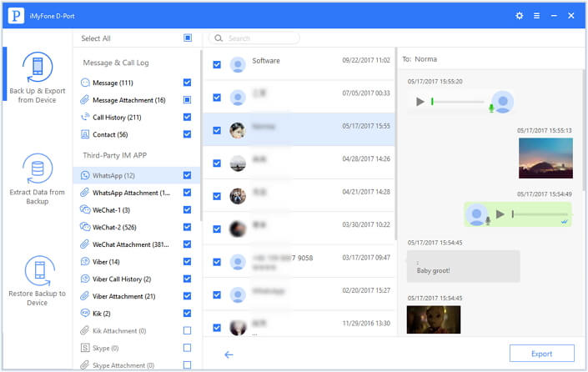Uncheck WhatsApp (12) checkbox
Viewport: 588px width, 372px height.
(x=187, y=175)
